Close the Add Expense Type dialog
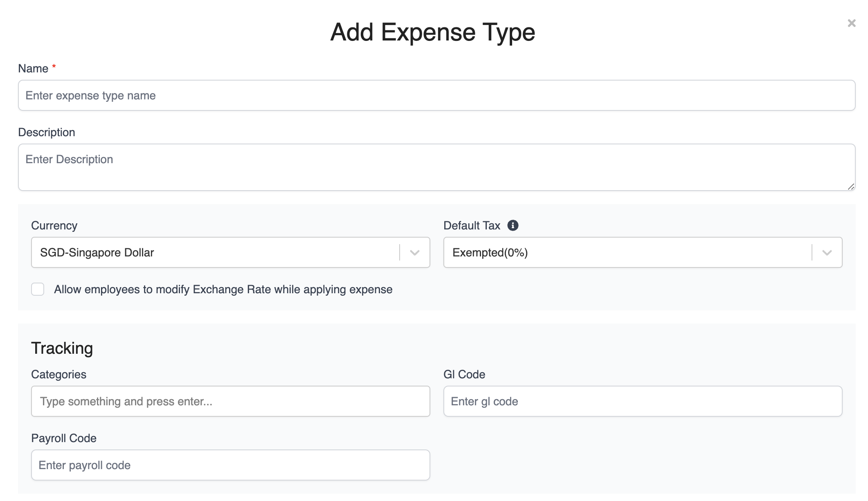The width and height of the screenshot is (868, 501). [851, 23]
